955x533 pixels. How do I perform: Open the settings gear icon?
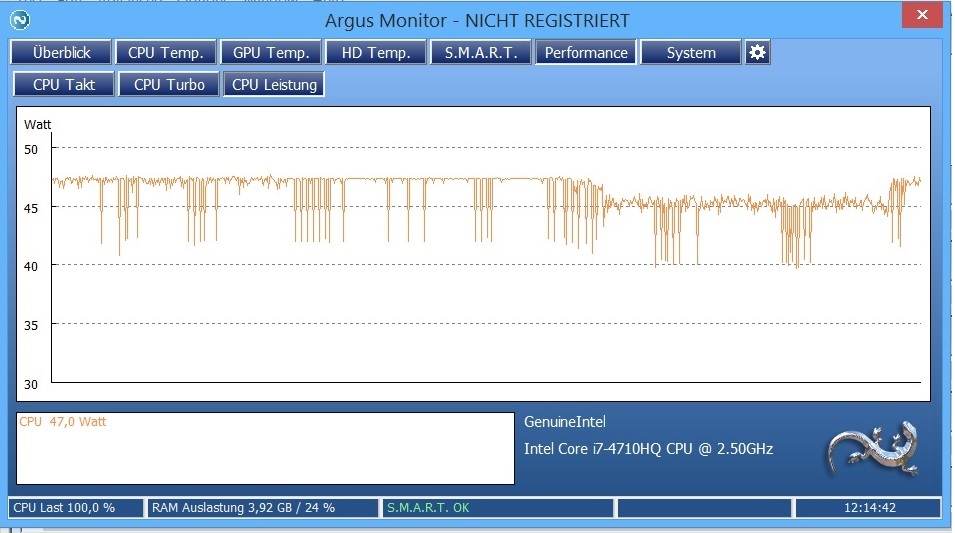757,52
